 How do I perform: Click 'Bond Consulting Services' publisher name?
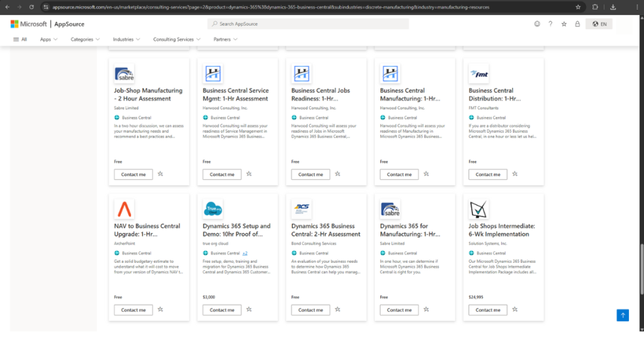[314, 243]
